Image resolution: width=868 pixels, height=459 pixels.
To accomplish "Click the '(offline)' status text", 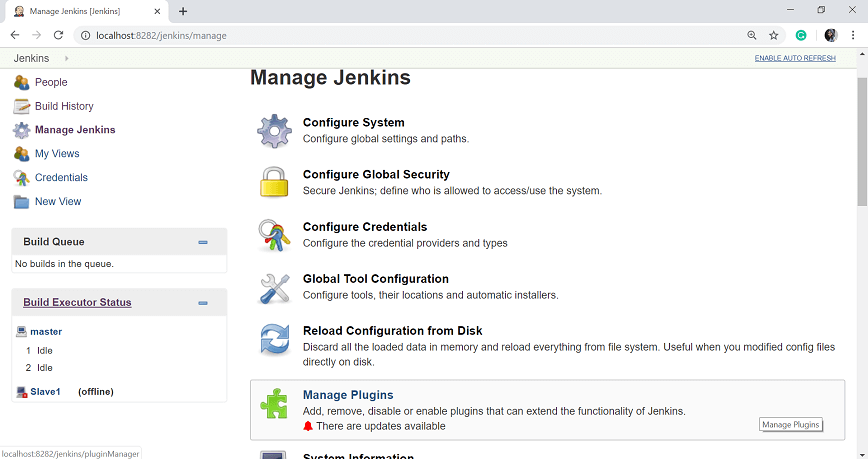I will (x=96, y=392).
